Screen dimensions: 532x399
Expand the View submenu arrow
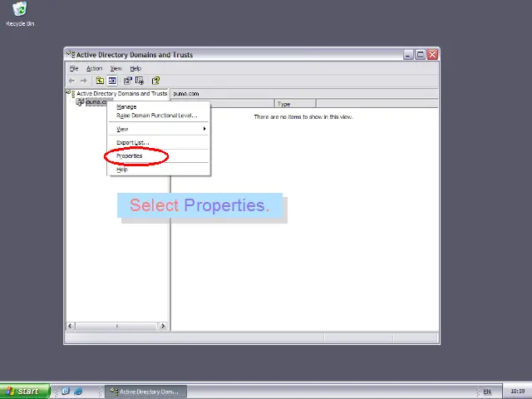click(x=204, y=129)
